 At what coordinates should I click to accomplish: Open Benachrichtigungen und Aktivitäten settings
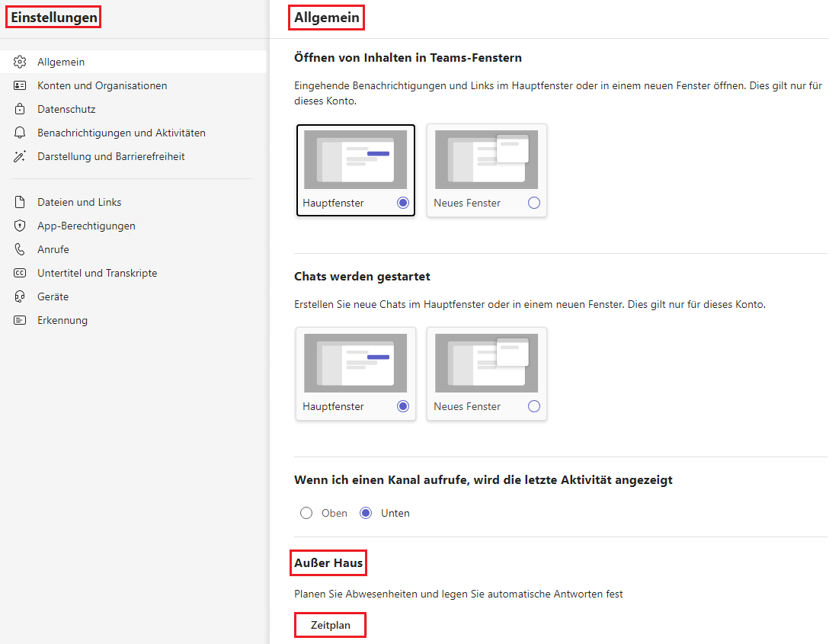point(121,133)
